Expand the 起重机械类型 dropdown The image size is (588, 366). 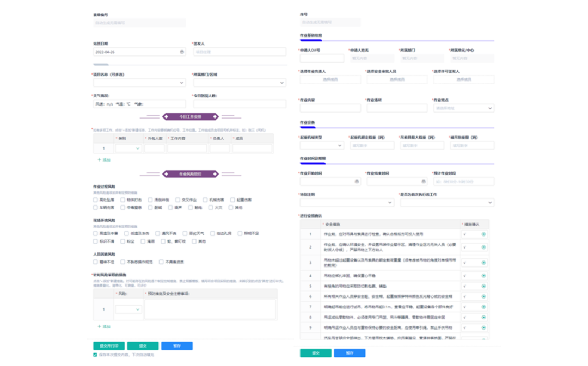point(321,146)
